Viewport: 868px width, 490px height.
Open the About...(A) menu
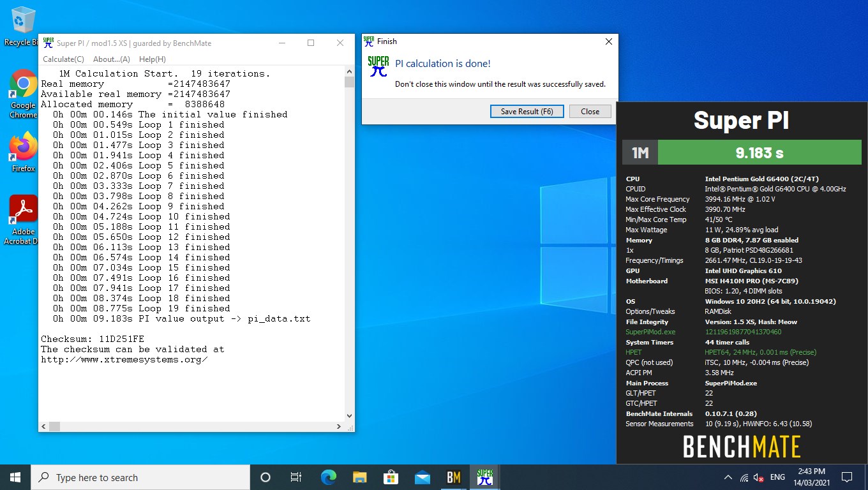112,59
